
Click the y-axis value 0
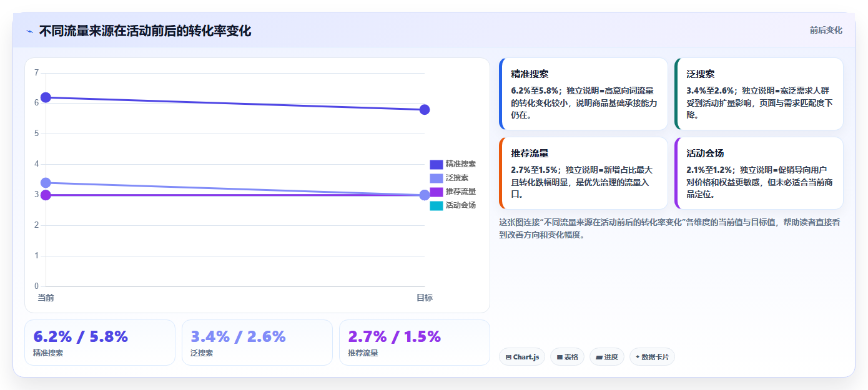(x=36, y=286)
